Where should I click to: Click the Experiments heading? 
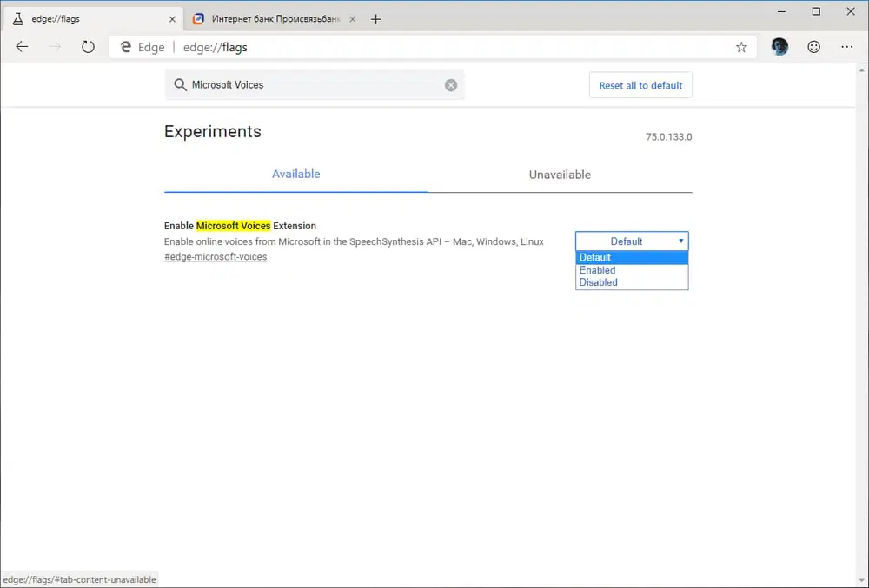pyautogui.click(x=213, y=132)
